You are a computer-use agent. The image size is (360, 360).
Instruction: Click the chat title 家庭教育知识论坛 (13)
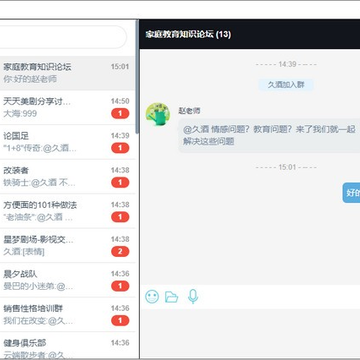click(x=188, y=34)
